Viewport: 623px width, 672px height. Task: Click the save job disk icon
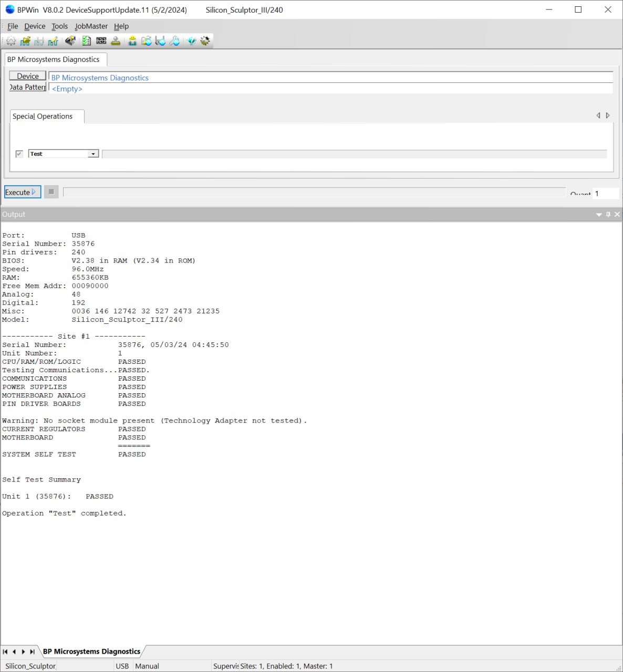160,41
